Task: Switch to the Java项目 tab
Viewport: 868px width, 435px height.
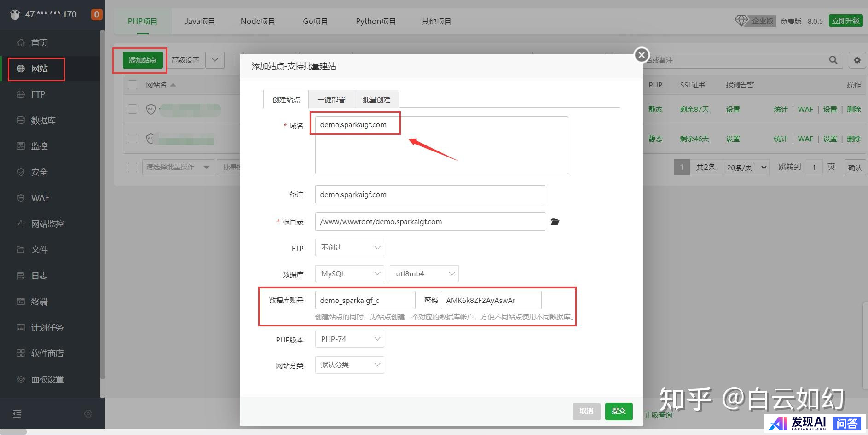Action: click(x=200, y=22)
